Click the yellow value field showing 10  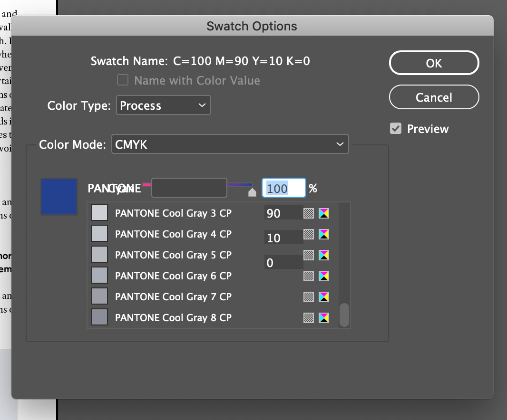point(283,238)
